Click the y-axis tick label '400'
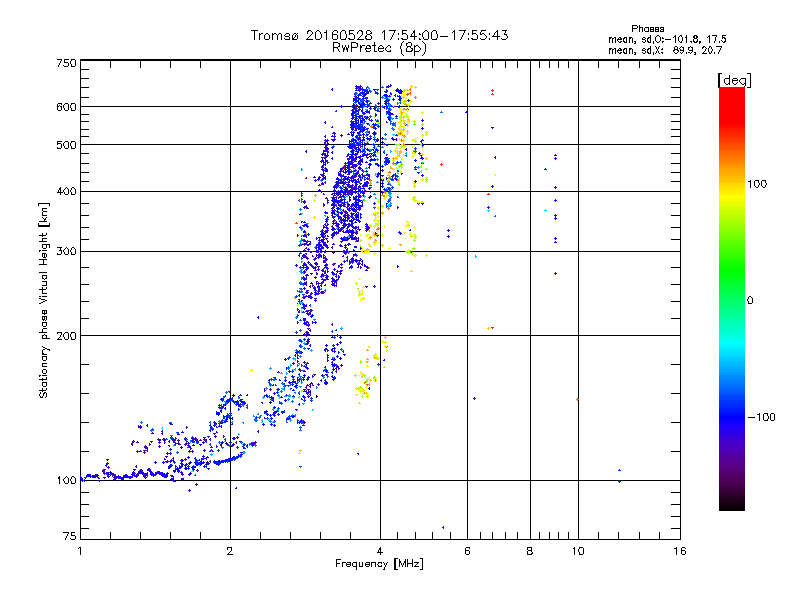 [x=66, y=191]
